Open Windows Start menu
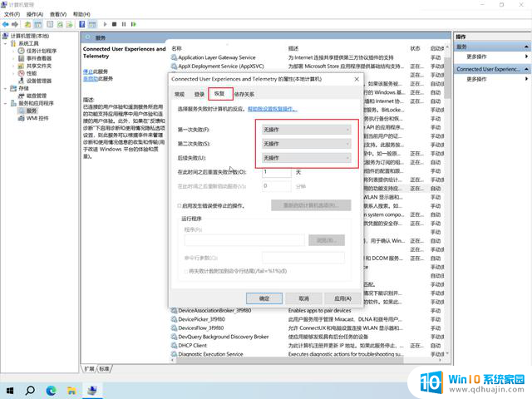This screenshot has width=532, height=399. coord(10,391)
